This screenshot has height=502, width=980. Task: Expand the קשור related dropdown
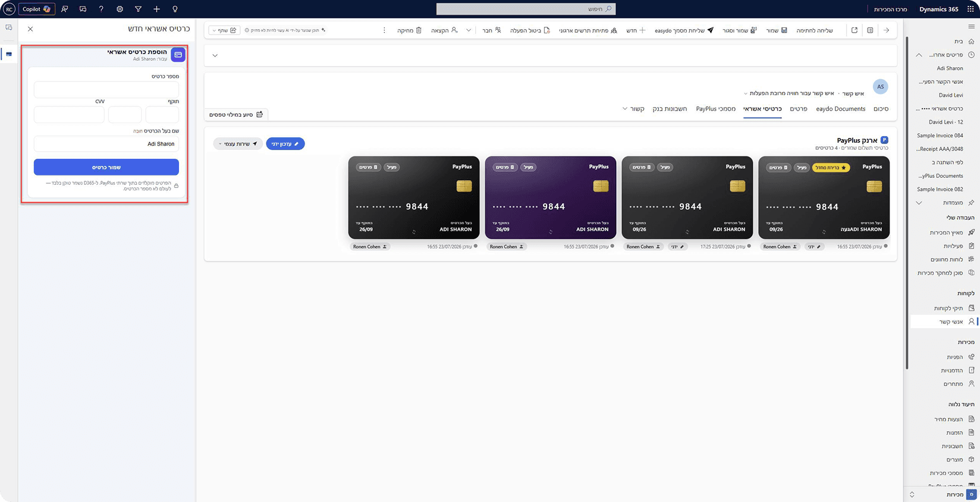pyautogui.click(x=633, y=109)
